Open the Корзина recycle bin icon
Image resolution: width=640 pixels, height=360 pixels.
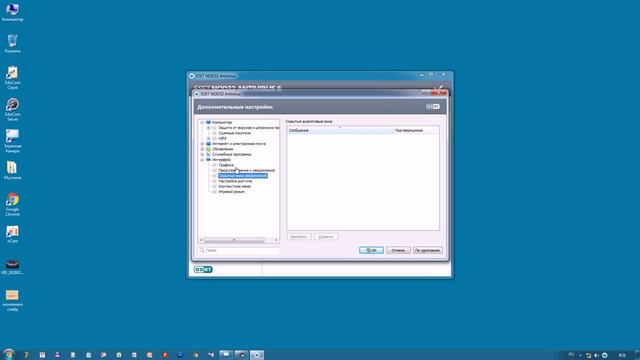tap(12, 44)
